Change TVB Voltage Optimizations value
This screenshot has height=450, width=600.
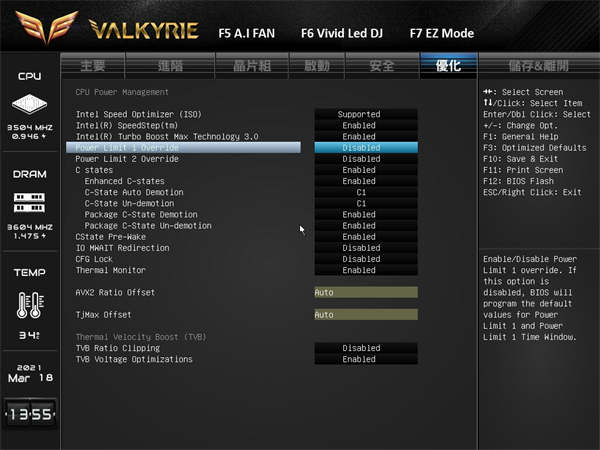366,359
